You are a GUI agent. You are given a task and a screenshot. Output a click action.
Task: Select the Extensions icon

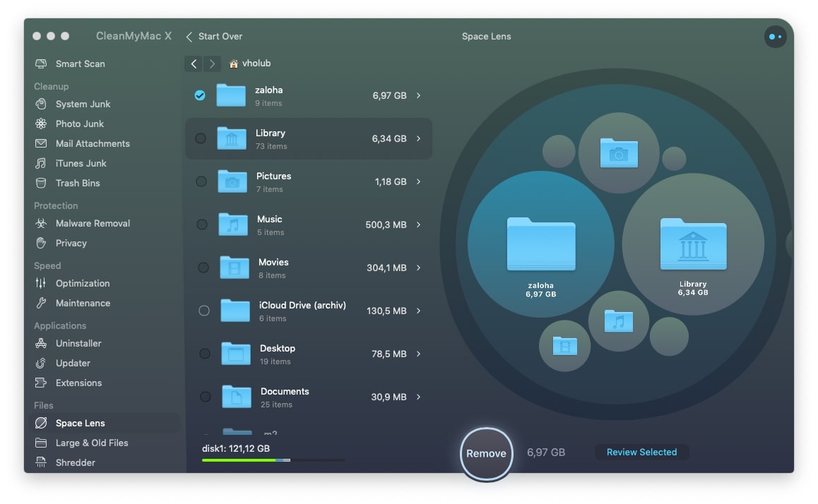[x=41, y=383]
